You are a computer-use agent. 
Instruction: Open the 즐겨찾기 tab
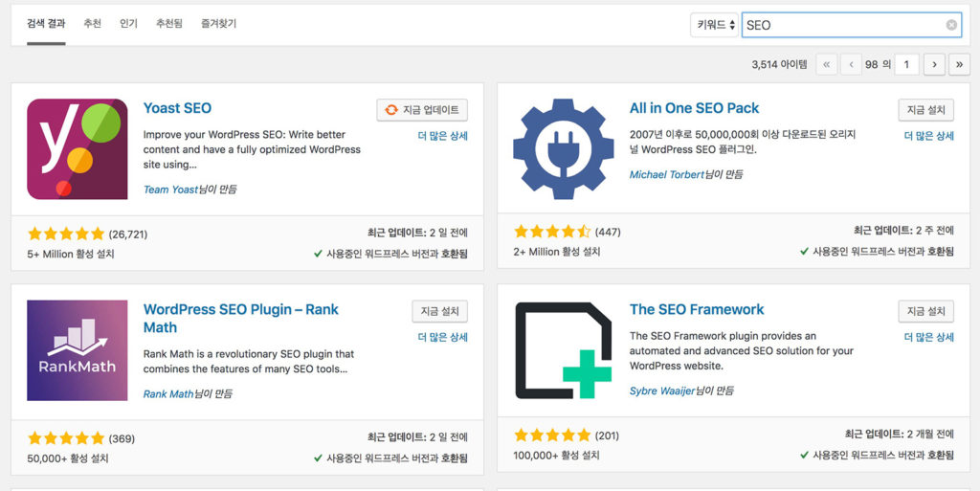coord(219,23)
